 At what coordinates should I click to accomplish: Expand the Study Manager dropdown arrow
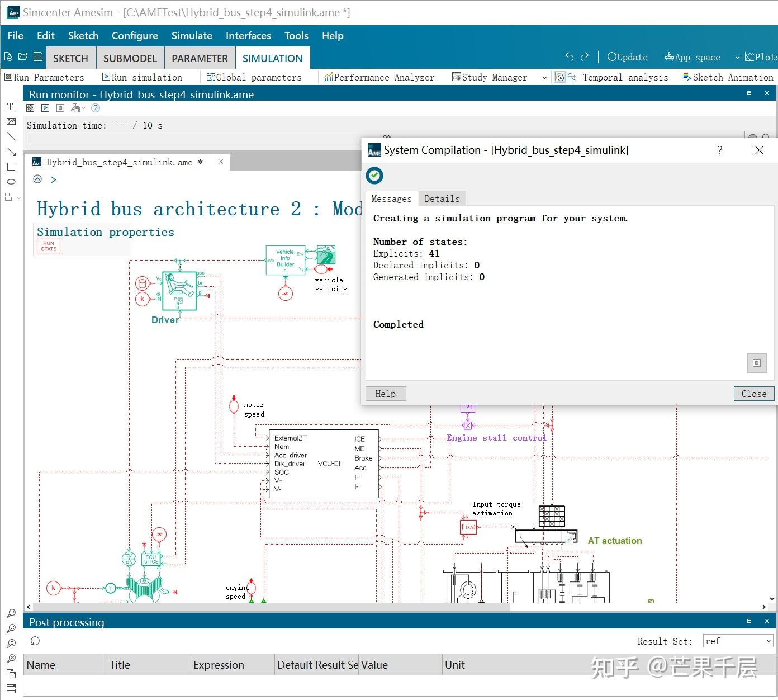coord(544,78)
